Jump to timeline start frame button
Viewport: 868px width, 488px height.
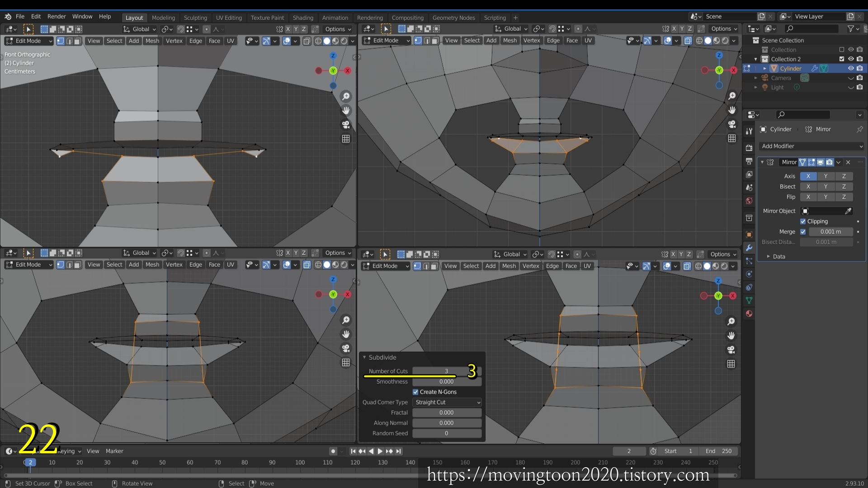(x=353, y=451)
